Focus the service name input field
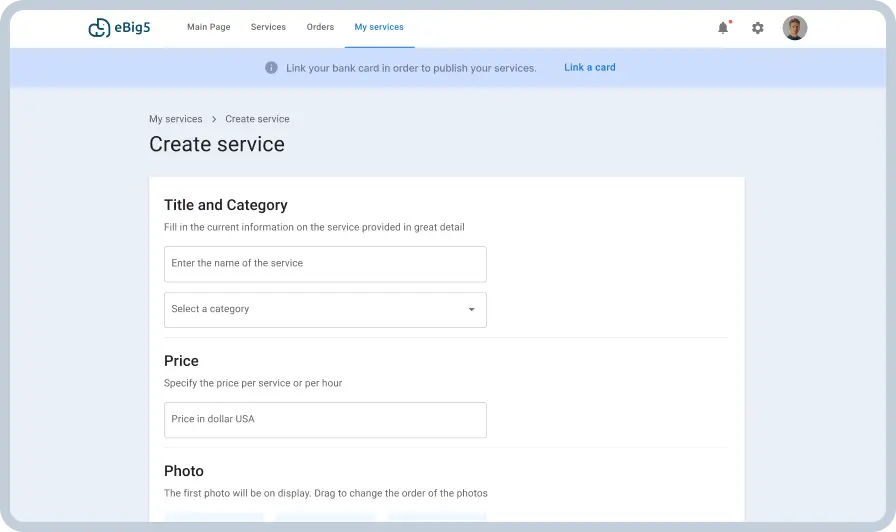Viewport: 896px width, 532px height. pyautogui.click(x=325, y=264)
